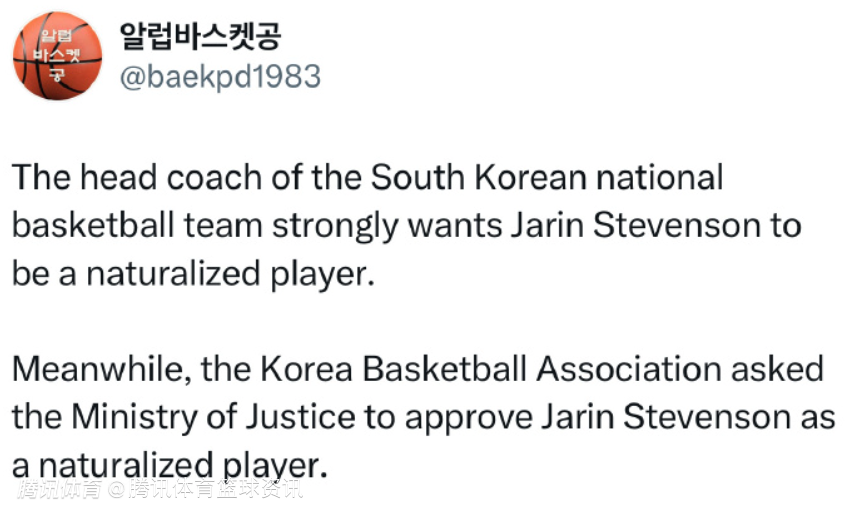Open the @baekpd1983 handle link
Image resolution: width=850 pixels, height=514 pixels.
pyautogui.click(x=220, y=76)
